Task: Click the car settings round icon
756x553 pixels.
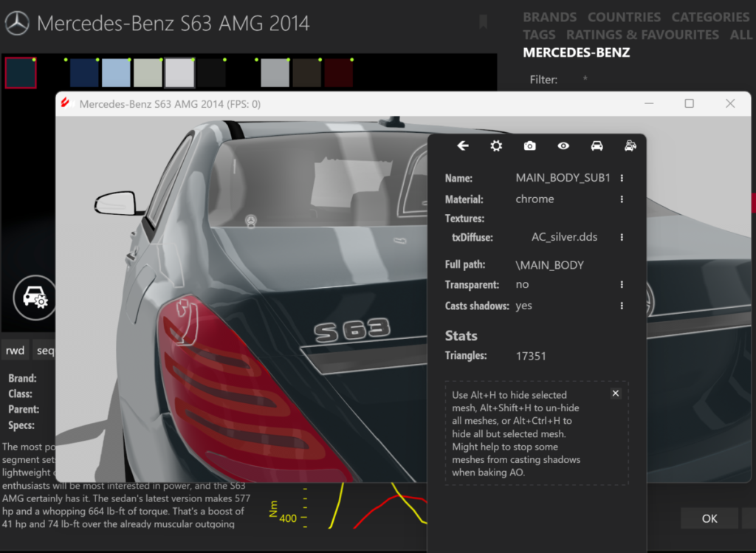Action: click(34, 298)
